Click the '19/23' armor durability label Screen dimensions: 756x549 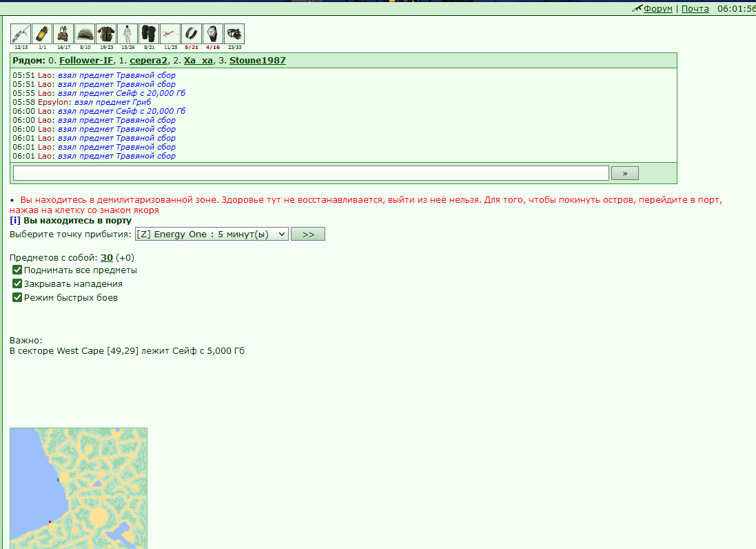[x=106, y=48]
